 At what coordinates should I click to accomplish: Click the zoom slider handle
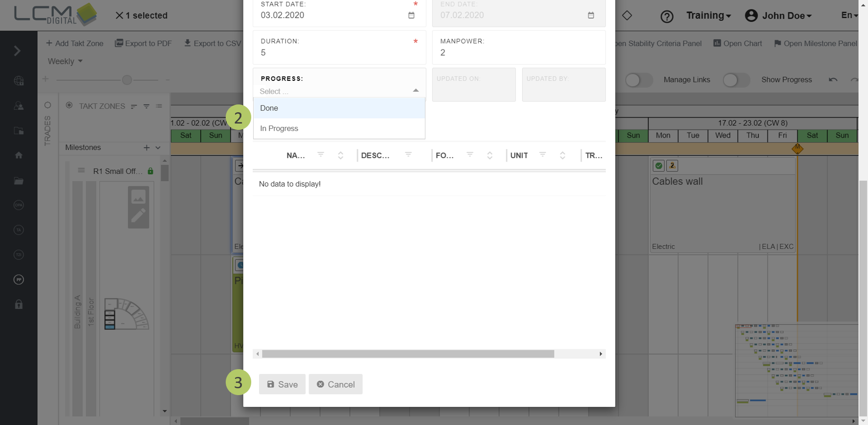(x=127, y=80)
